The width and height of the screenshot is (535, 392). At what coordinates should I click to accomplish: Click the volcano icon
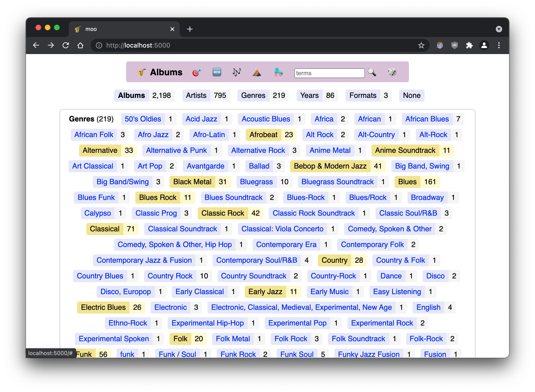257,72
